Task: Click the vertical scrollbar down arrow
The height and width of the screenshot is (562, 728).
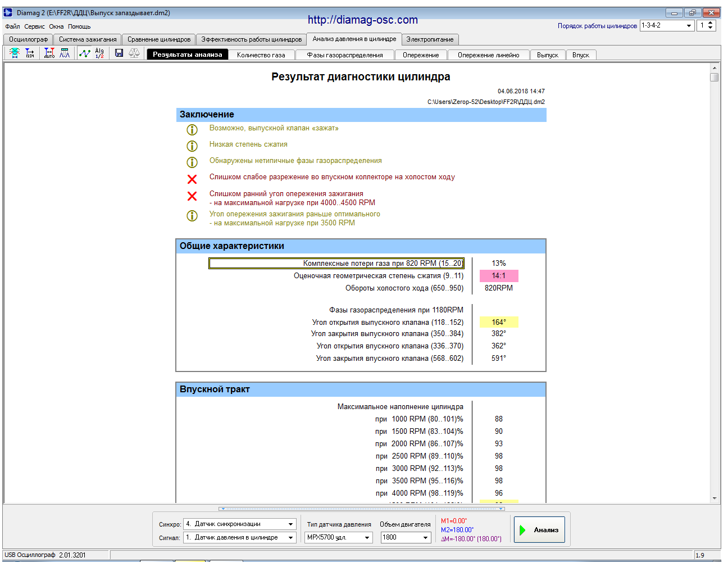Action: pos(715,498)
